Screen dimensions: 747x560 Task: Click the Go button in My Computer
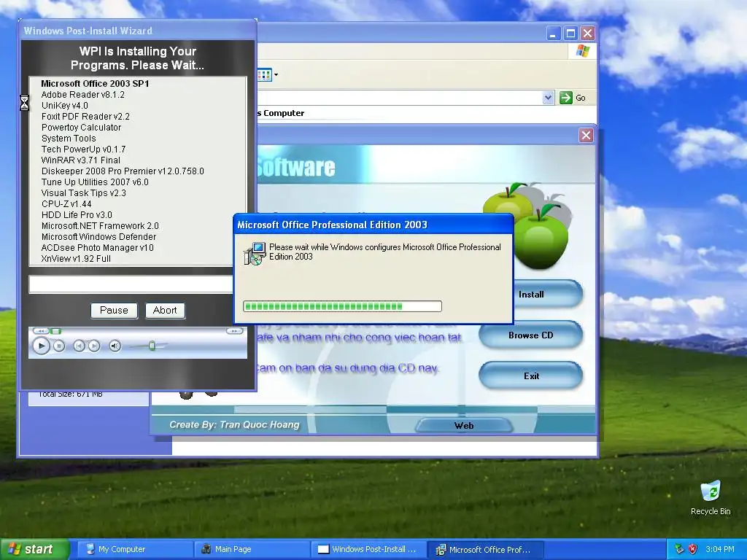coord(572,98)
